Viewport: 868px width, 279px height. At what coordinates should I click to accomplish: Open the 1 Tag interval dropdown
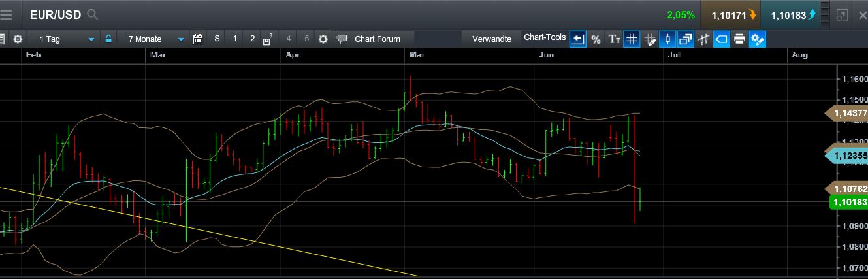(x=64, y=39)
